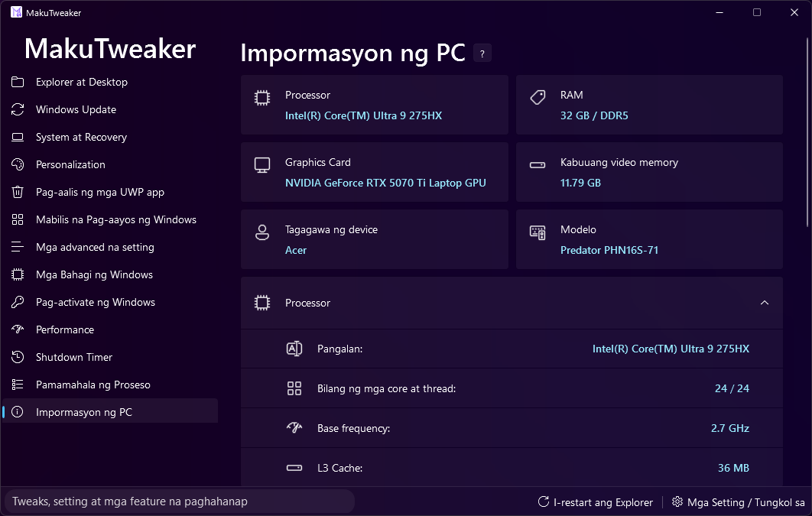Click the 11.79 GB video memory value

point(580,183)
